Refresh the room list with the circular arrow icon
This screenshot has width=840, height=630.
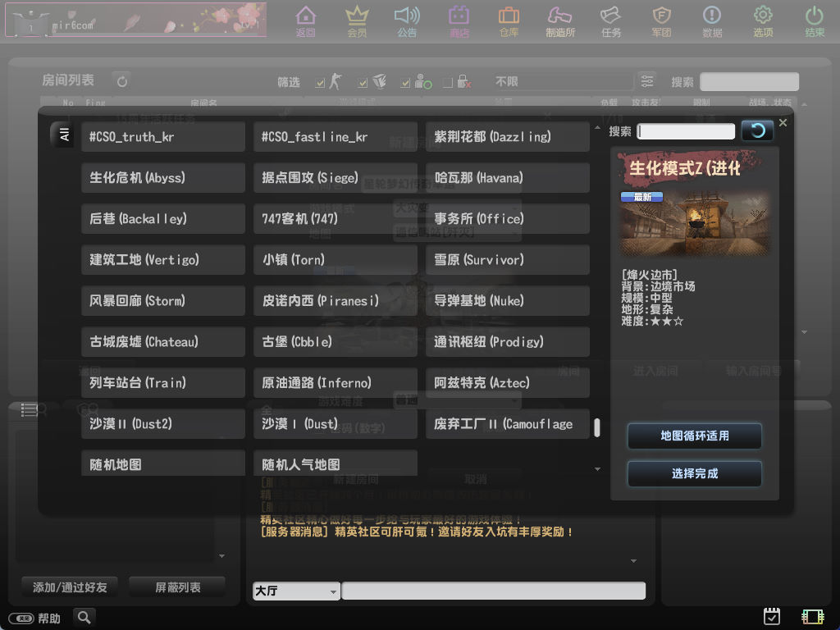(x=122, y=81)
